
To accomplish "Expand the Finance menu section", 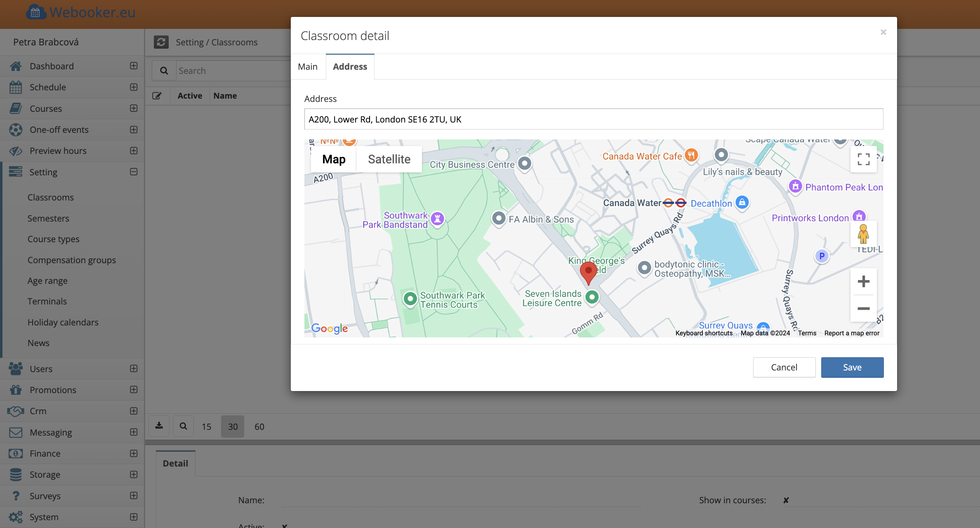I will click(134, 453).
